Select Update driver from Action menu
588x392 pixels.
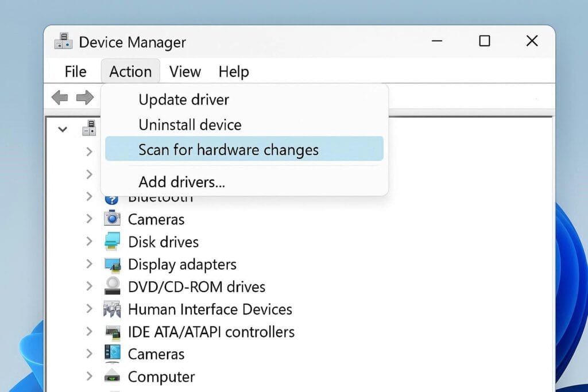(x=184, y=100)
